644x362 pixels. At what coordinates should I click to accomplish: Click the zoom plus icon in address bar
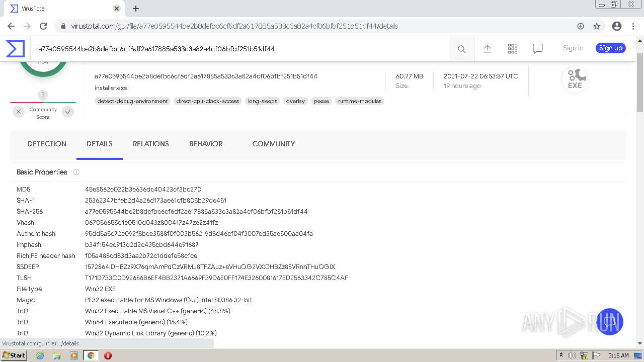[x=581, y=26]
